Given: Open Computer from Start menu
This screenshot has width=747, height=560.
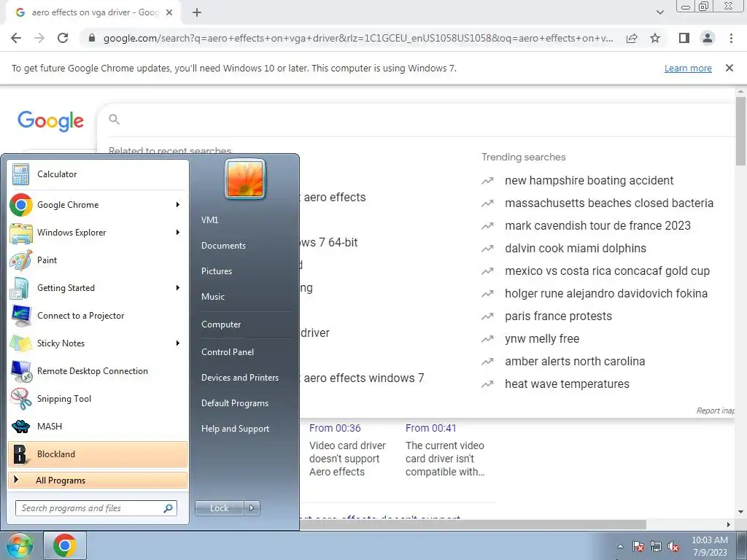Looking at the screenshot, I should point(221,324).
